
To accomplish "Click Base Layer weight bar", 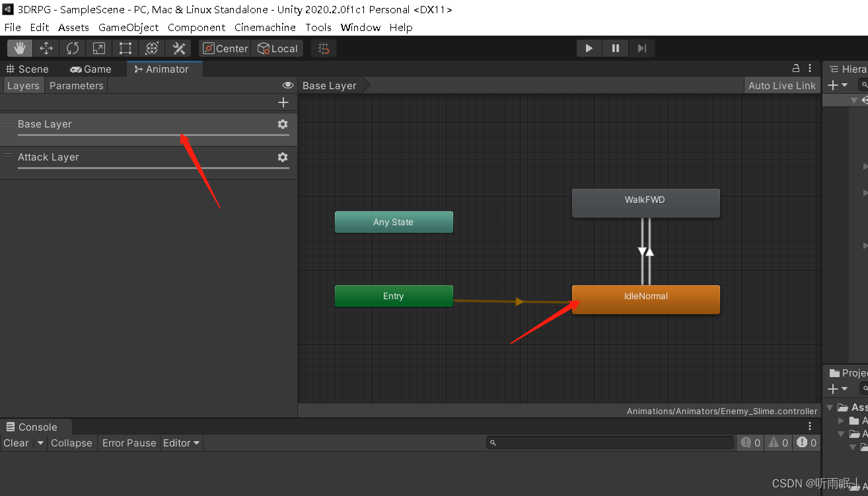I will click(153, 135).
